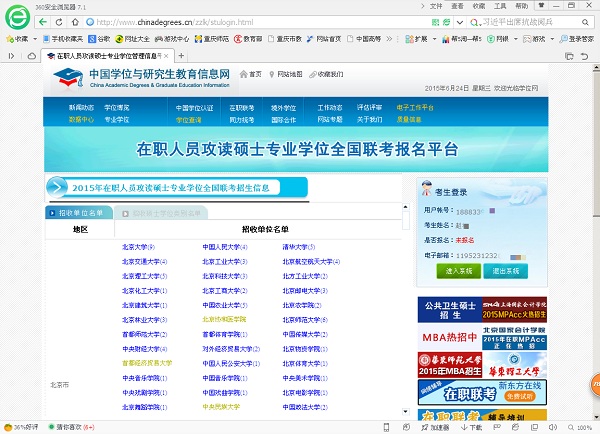Open the 扩展 extensions button

(x=416, y=39)
